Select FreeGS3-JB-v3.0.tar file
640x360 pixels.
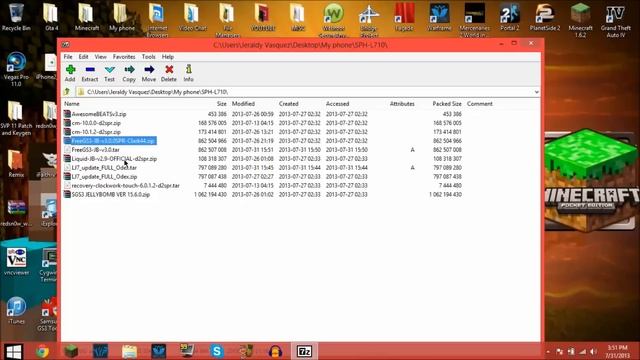click(96, 150)
